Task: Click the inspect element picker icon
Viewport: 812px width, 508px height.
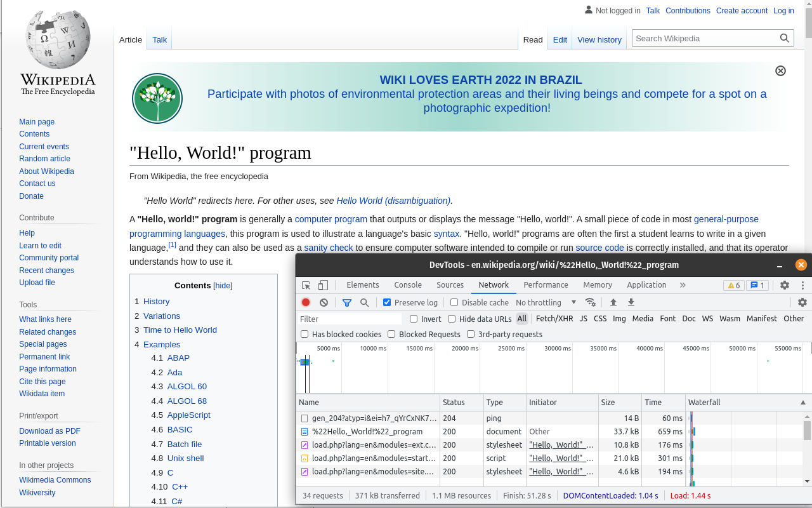Action: 306,285
